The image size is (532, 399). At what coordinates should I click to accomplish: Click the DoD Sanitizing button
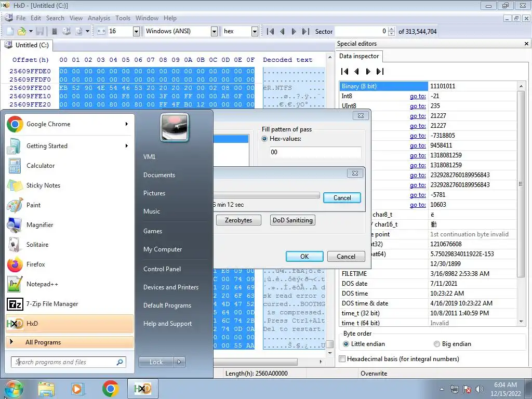tap(292, 220)
